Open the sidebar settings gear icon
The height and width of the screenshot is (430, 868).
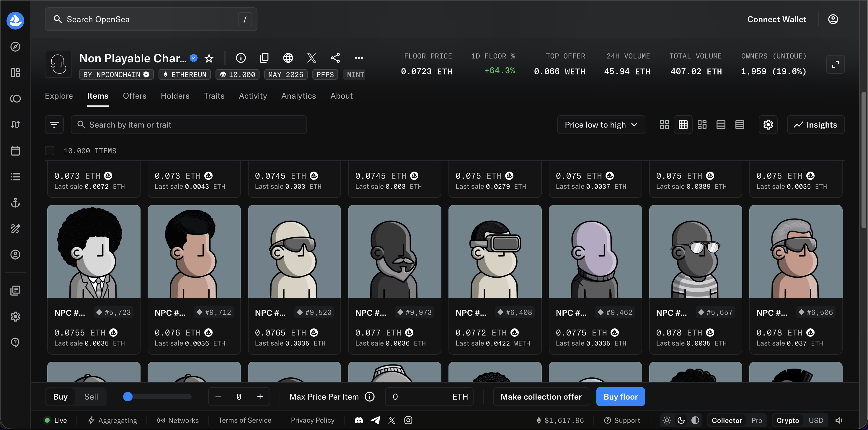(15, 316)
